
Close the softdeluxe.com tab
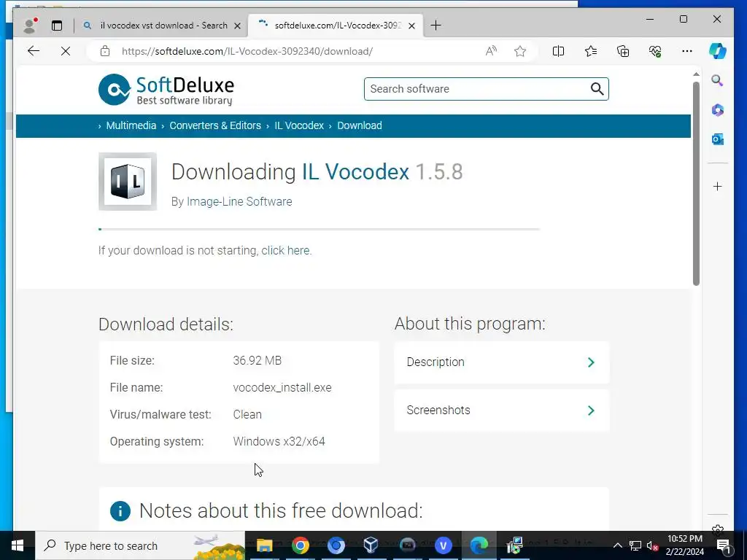(x=412, y=26)
